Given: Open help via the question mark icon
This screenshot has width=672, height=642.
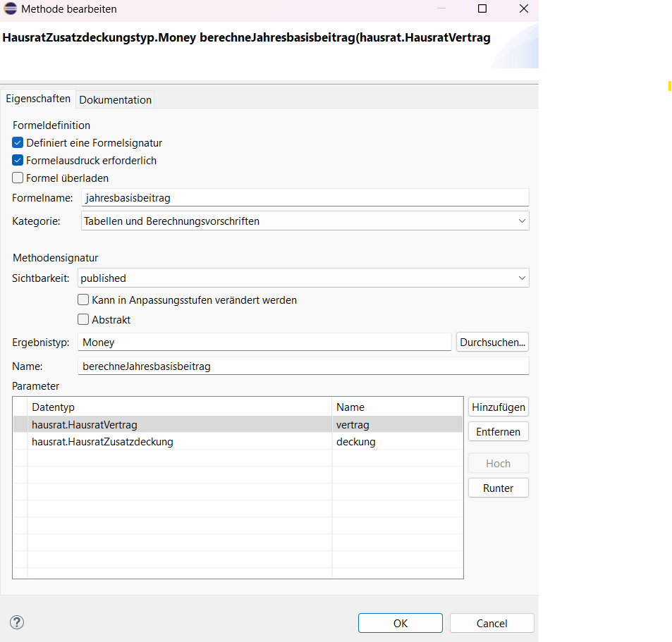Looking at the screenshot, I should pyautogui.click(x=16, y=622).
